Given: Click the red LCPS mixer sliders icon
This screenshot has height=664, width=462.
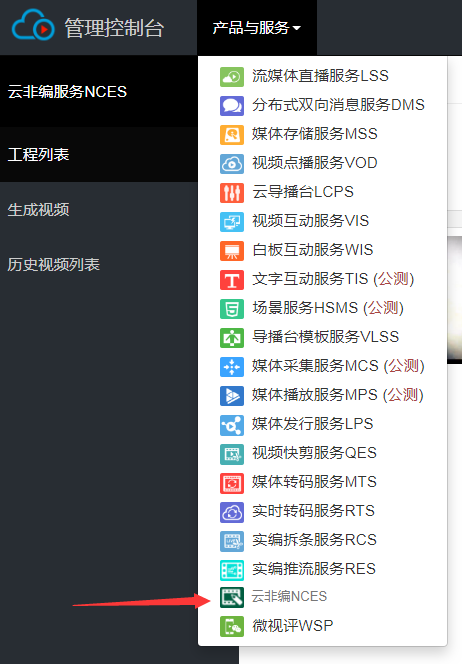Looking at the screenshot, I should (232, 193).
